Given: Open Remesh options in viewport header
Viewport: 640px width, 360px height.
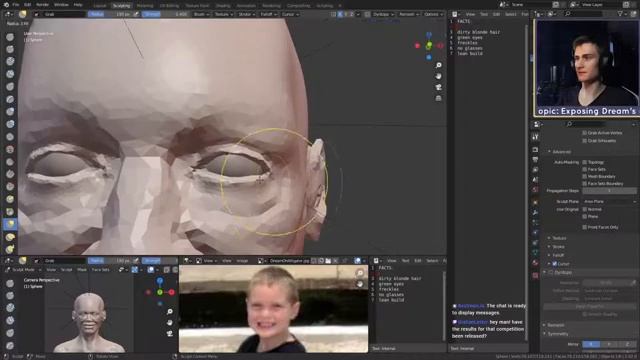Looking at the screenshot, I should coord(408,14).
